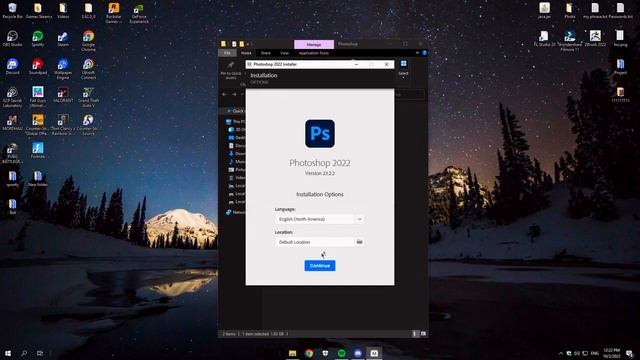This screenshot has width=640, height=360.
Task: Open the Share tab in File Explorer
Action: tap(266, 53)
